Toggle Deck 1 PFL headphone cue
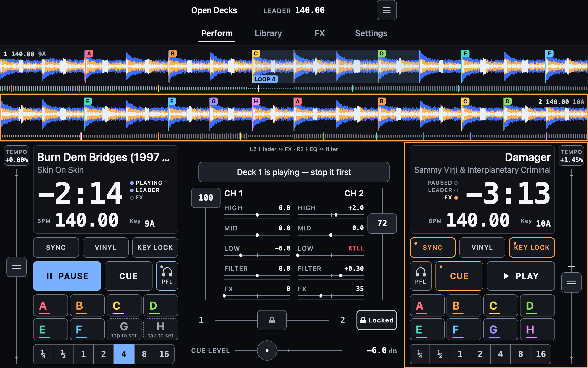Viewport: 588px width, 368px height. (x=167, y=276)
